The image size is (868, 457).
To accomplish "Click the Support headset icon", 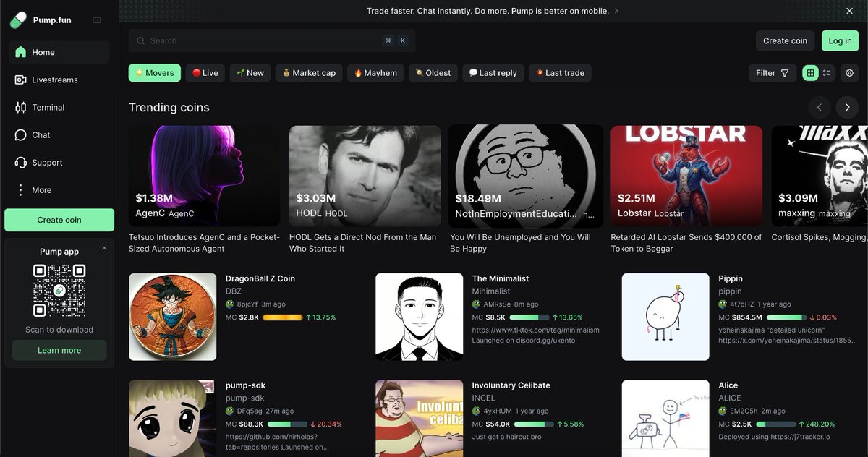I will (x=20, y=163).
